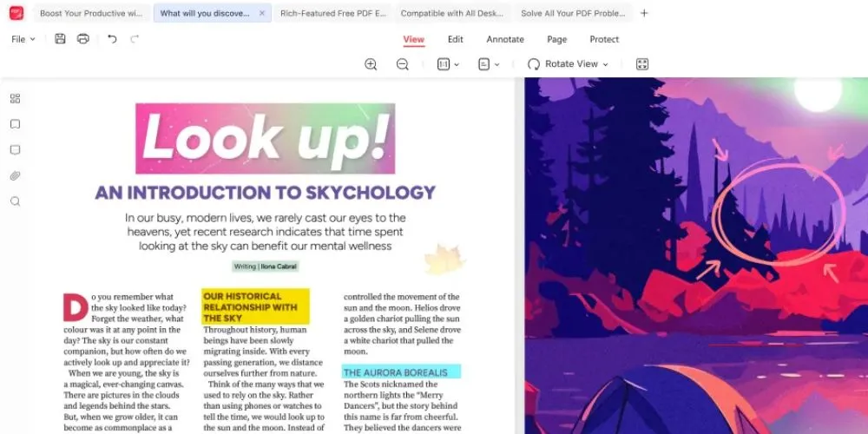Open the search panel in sidebar
Screen dimensions: 868x434
[x=15, y=201]
